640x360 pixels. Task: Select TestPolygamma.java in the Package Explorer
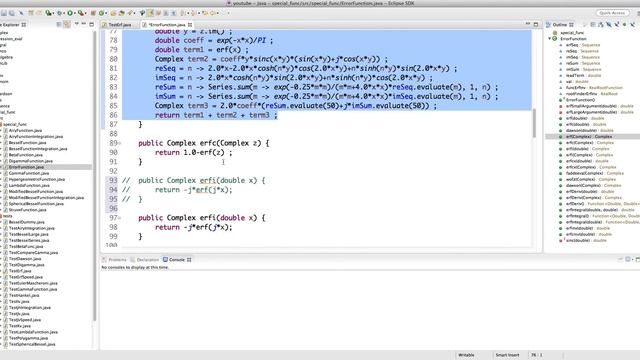[x=28, y=338]
